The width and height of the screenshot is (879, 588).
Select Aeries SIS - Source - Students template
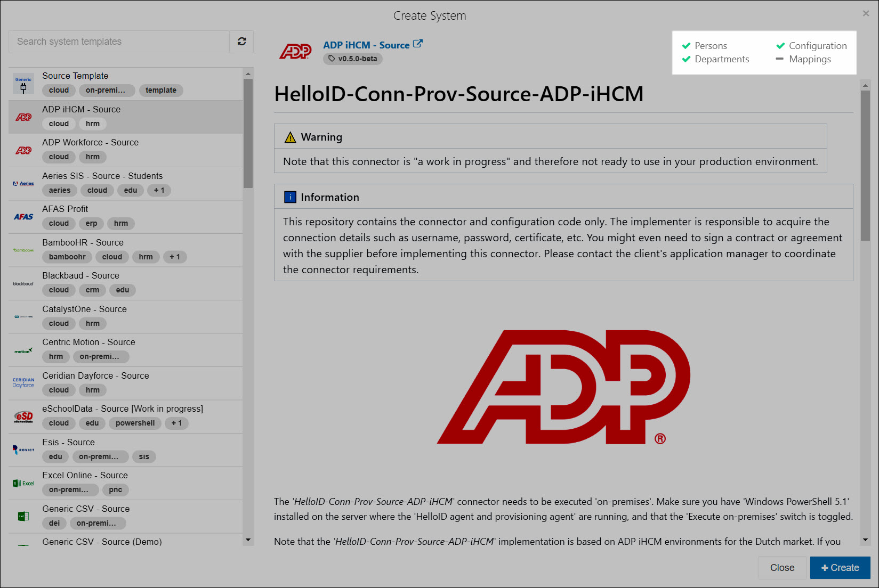[x=125, y=184]
